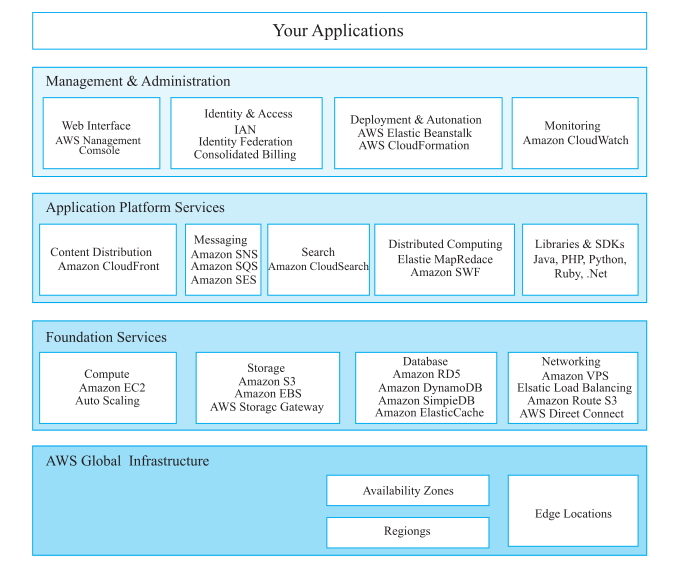
Task: Select the Elastie MapRedace text
Action: pos(445,259)
